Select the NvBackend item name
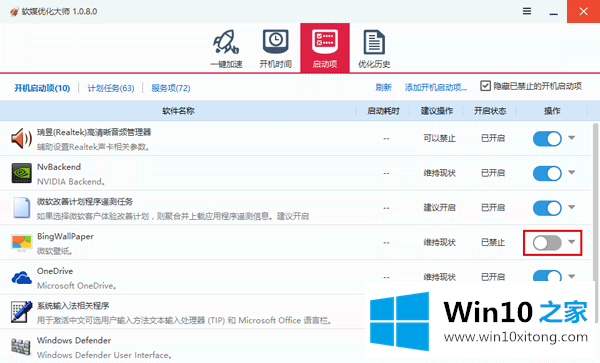 pyautogui.click(x=59, y=167)
